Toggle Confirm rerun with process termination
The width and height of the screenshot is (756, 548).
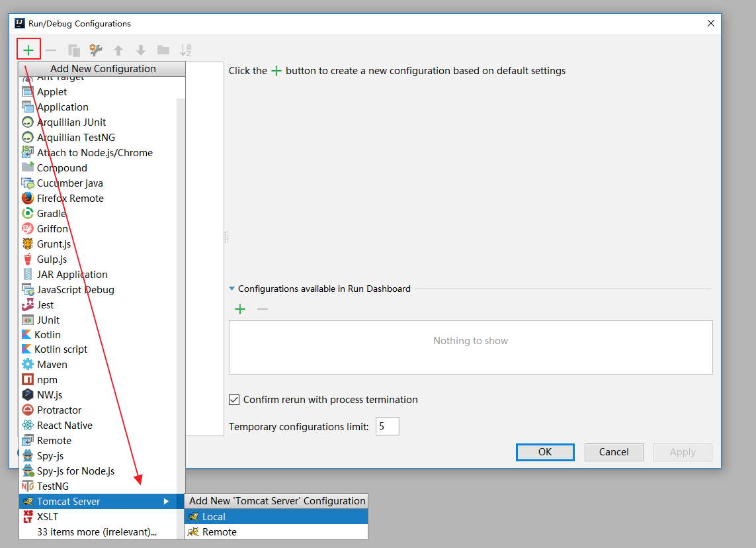coord(234,400)
